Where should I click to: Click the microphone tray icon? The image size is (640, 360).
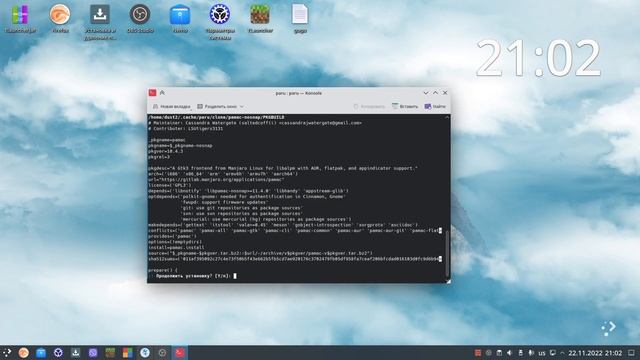coord(531,353)
